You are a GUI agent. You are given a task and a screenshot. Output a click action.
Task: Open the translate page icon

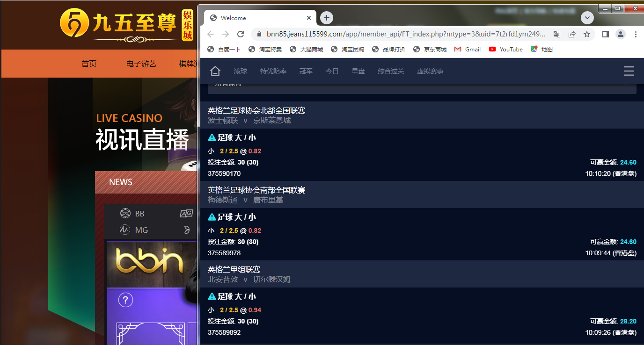tap(557, 34)
